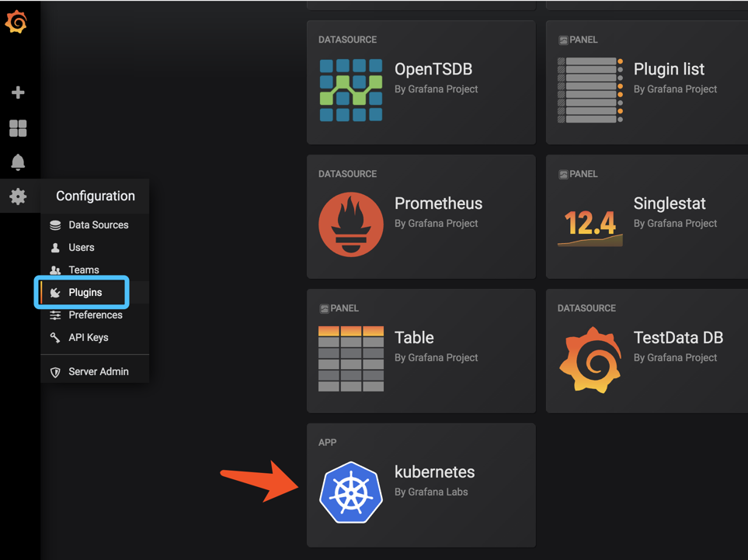This screenshot has width=748, height=560.
Task: Open API Keys menu entry
Action: point(89,337)
